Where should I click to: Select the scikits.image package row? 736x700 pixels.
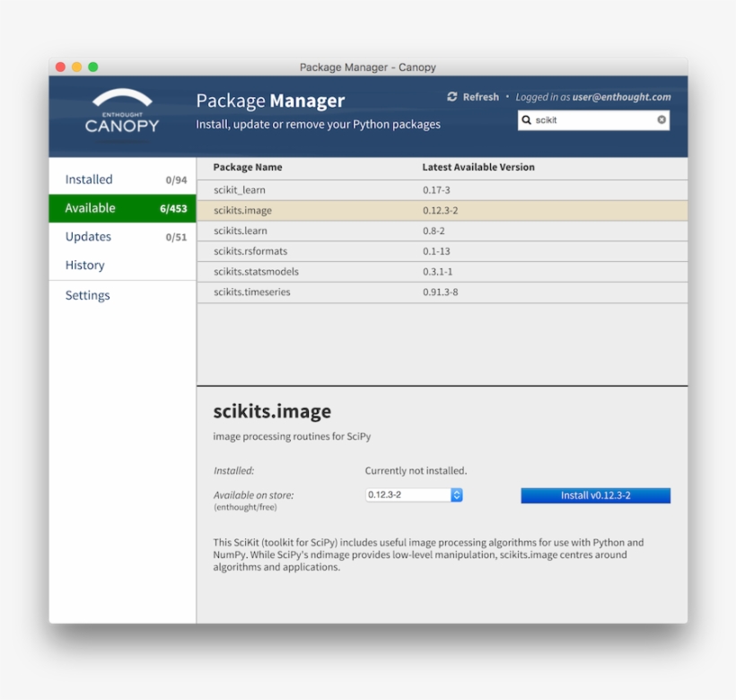(x=442, y=210)
